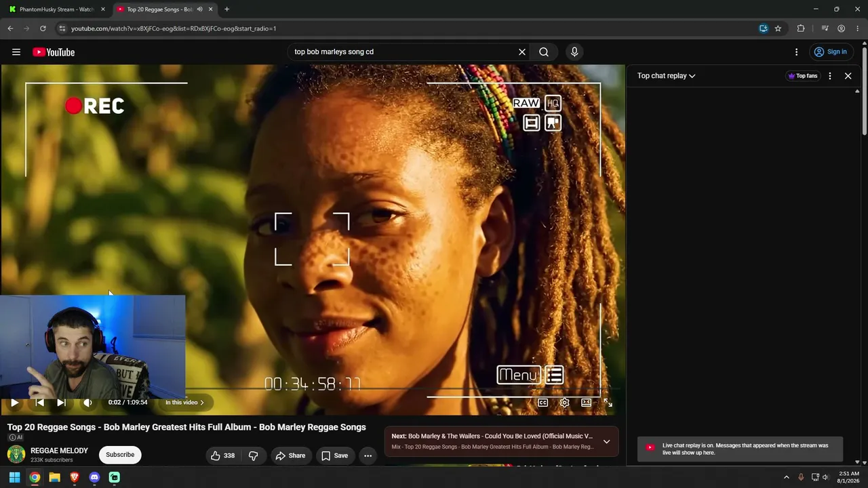Bookmark this page with the star
Image resolution: width=868 pixels, height=488 pixels.
pos(778,28)
